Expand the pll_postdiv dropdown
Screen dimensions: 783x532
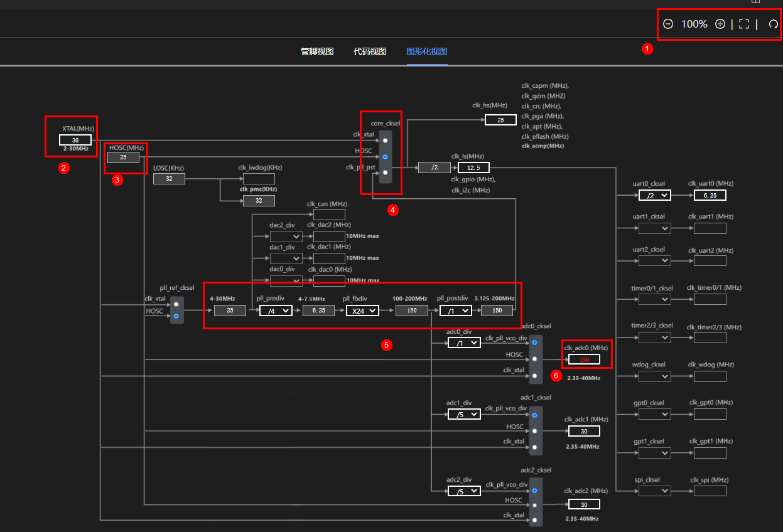click(x=455, y=311)
